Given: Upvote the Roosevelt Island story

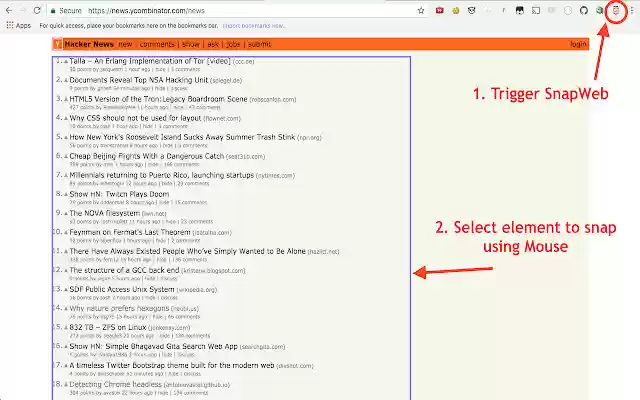Looking at the screenshot, I should point(66,138).
